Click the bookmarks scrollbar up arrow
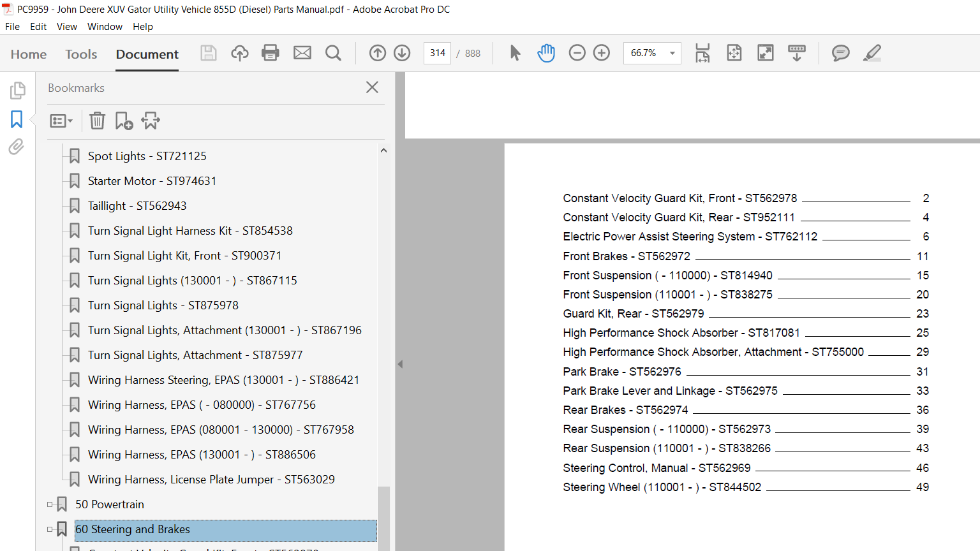Image resolution: width=980 pixels, height=551 pixels. (x=383, y=151)
